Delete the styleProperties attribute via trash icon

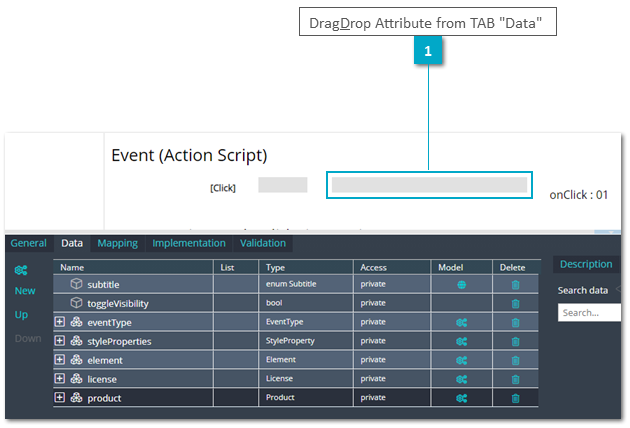[x=515, y=341]
